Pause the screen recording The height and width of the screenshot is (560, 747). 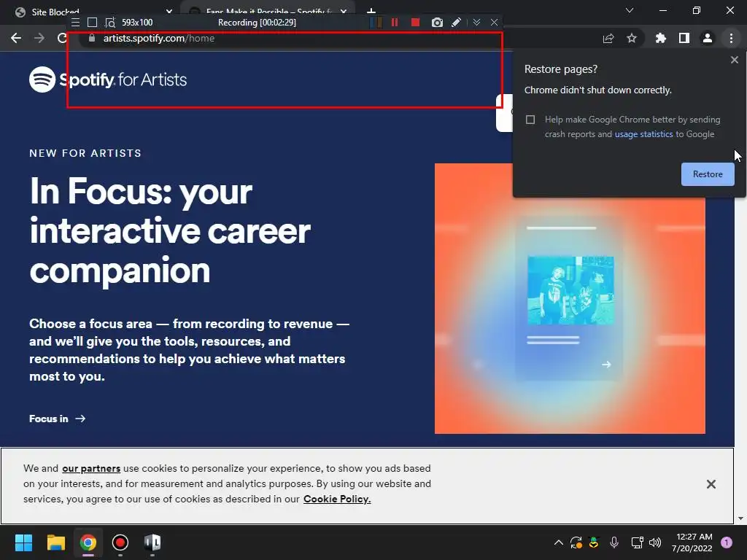click(395, 23)
